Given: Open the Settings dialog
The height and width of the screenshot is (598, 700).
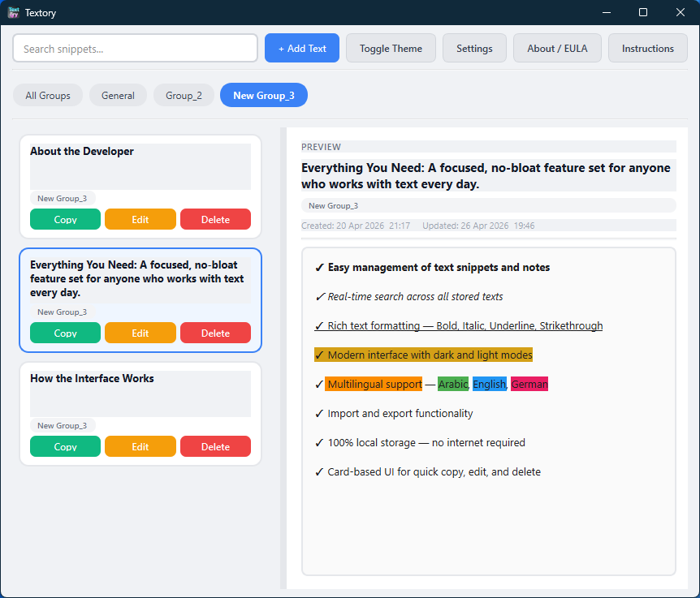Looking at the screenshot, I should [474, 48].
